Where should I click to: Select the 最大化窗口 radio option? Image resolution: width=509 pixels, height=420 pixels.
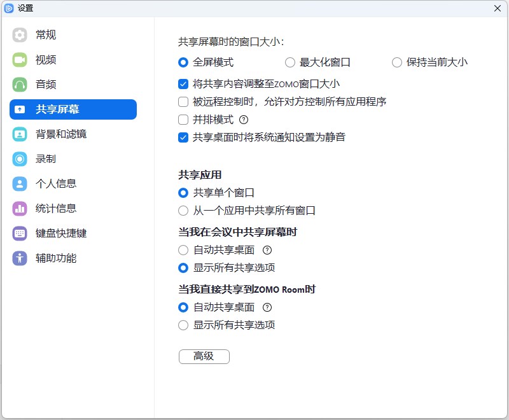click(290, 62)
